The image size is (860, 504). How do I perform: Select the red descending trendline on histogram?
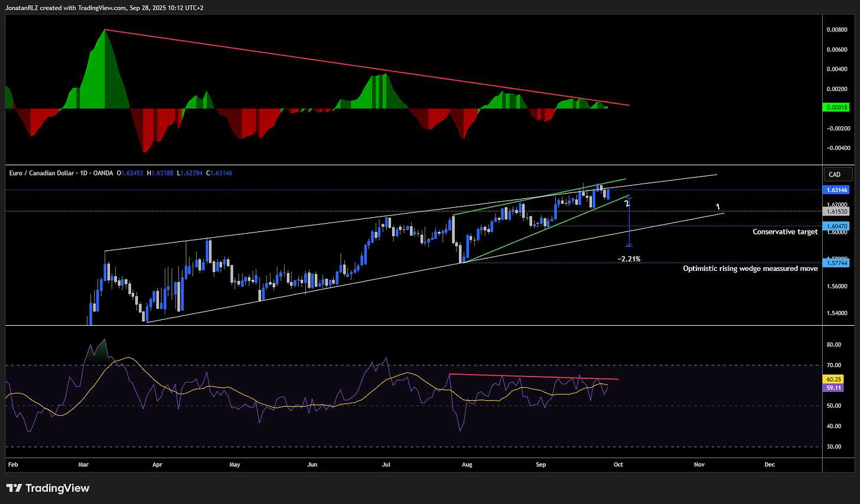click(367, 68)
